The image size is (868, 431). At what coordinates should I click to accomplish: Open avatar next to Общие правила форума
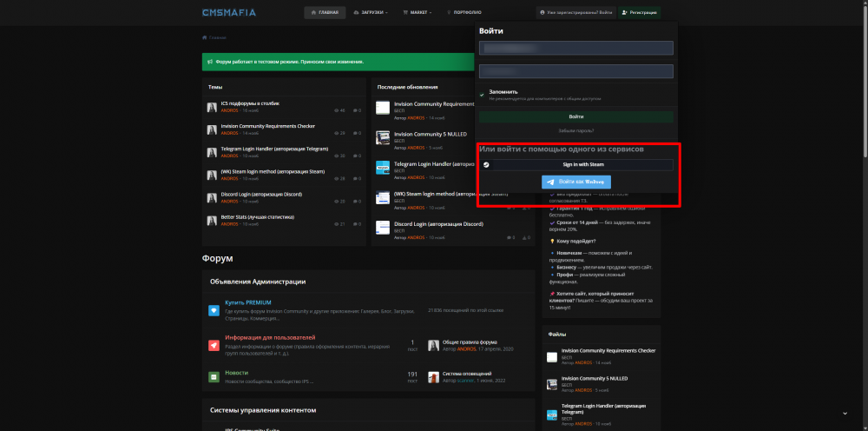433,346
